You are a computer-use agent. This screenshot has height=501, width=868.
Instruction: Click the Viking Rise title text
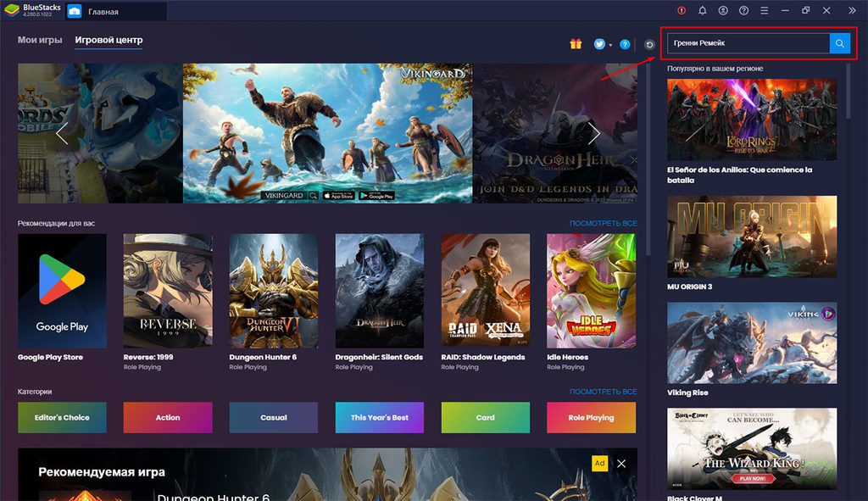click(x=687, y=392)
